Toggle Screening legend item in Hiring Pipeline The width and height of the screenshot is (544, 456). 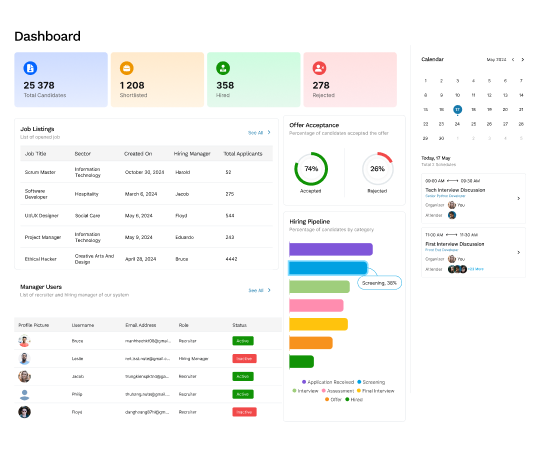(x=371, y=382)
